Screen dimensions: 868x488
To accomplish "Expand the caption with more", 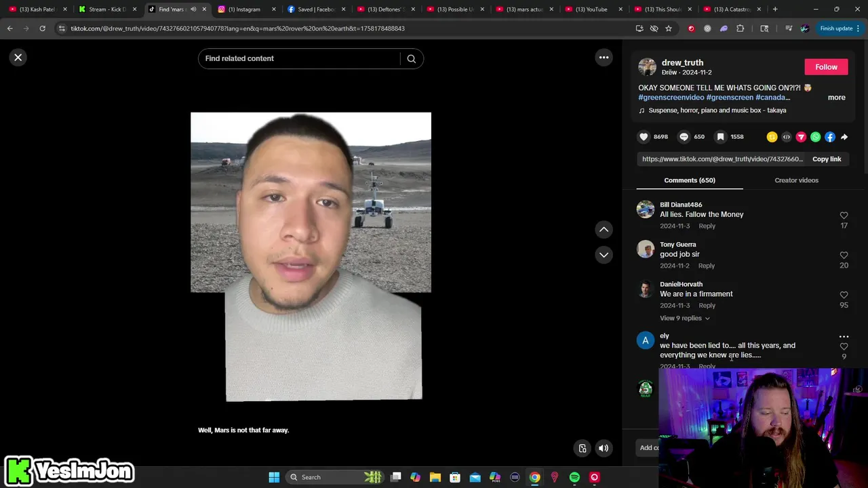I will tap(836, 98).
